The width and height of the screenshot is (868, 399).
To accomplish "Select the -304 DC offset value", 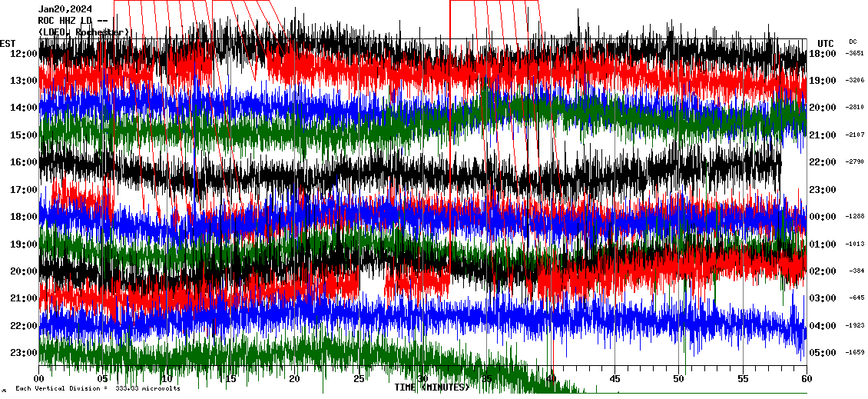I will (856, 271).
